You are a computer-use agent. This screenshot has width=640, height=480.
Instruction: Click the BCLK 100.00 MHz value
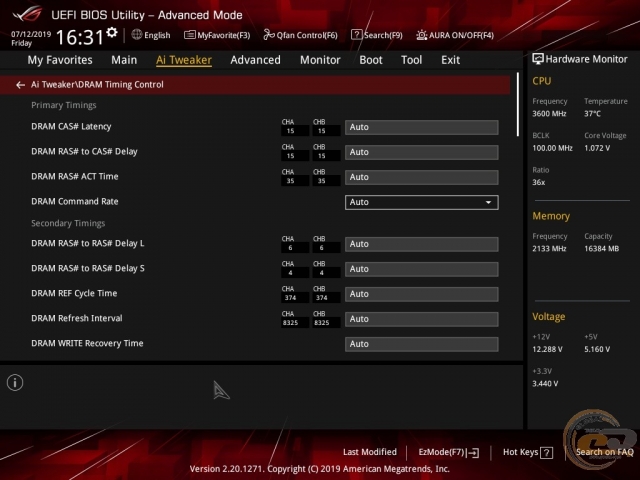[552, 148]
